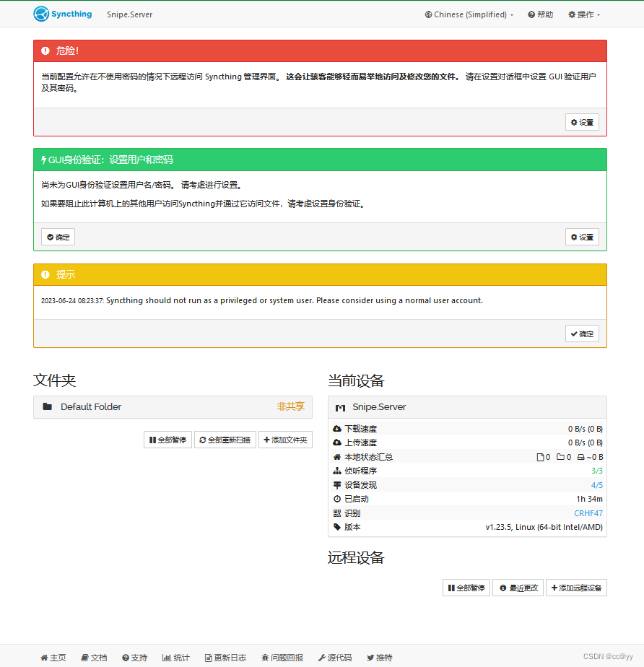Click the home icon for 本地状态汇总

pos(337,457)
